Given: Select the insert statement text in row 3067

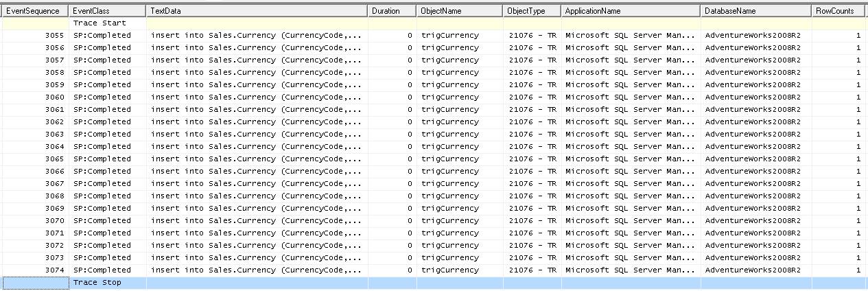Looking at the screenshot, I should pyautogui.click(x=256, y=184).
